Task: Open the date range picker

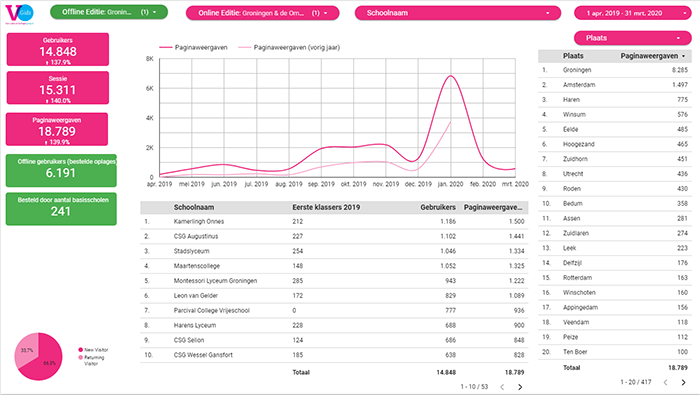Action: coord(633,13)
